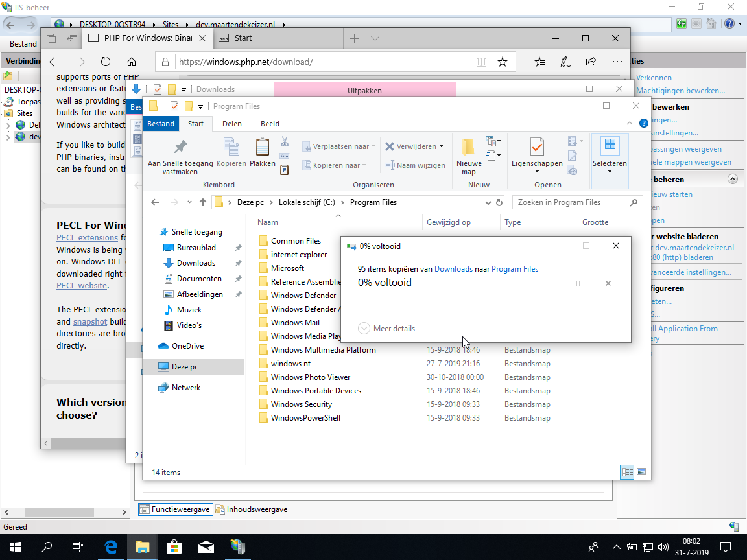Select the WindowsPowerShell folder

[305, 418]
